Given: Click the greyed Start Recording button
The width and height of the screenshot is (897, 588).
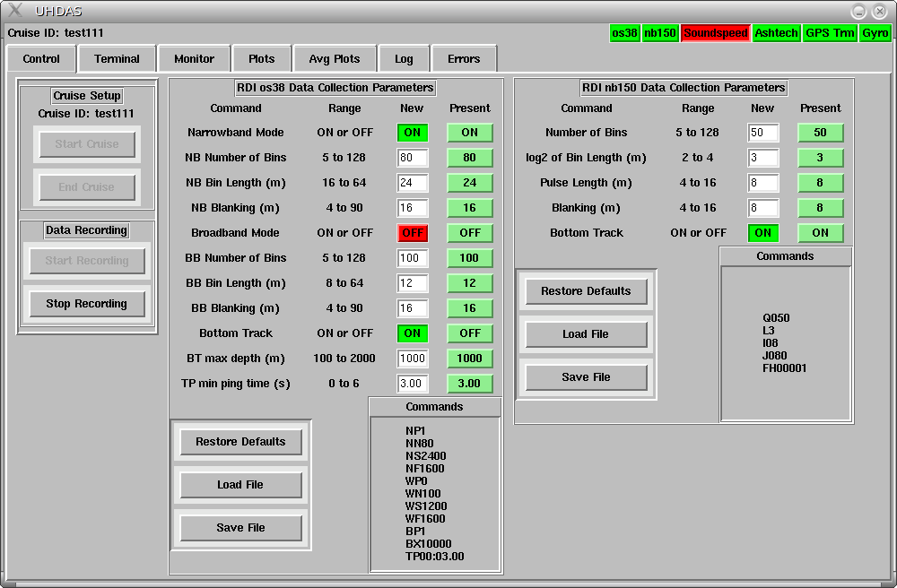Looking at the screenshot, I should [87, 261].
